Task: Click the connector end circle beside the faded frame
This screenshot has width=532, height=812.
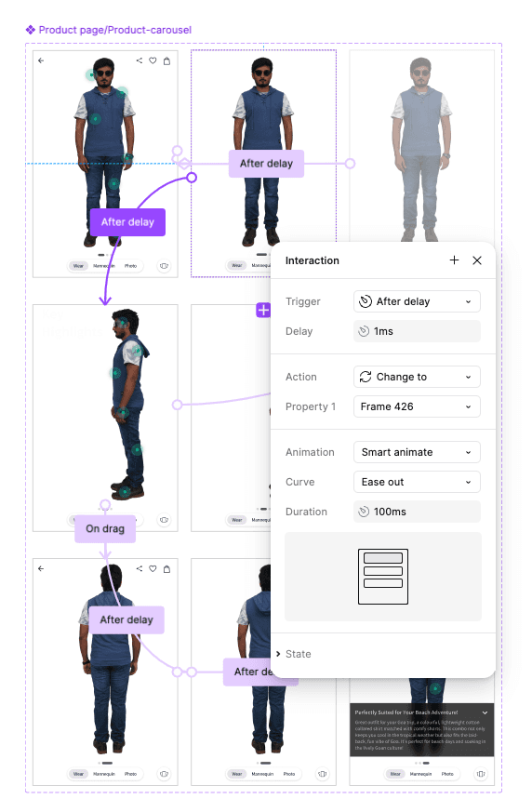Action: pos(351,164)
